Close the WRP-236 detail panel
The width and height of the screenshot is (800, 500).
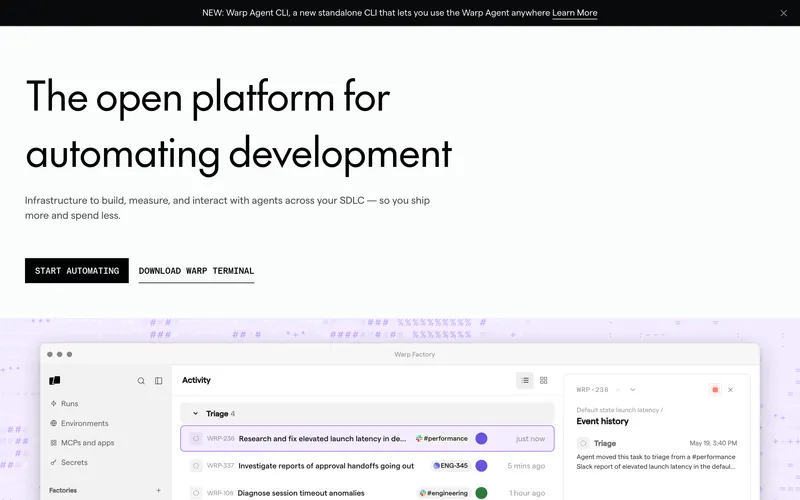[x=731, y=390]
